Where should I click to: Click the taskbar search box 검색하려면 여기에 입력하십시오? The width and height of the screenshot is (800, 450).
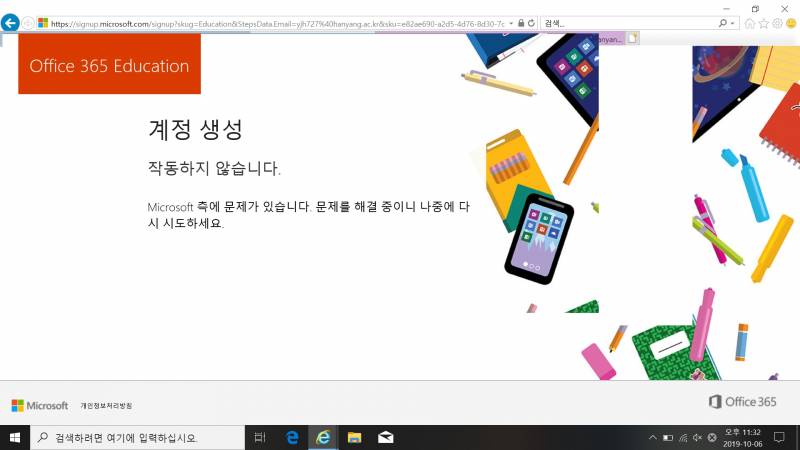coord(137,438)
